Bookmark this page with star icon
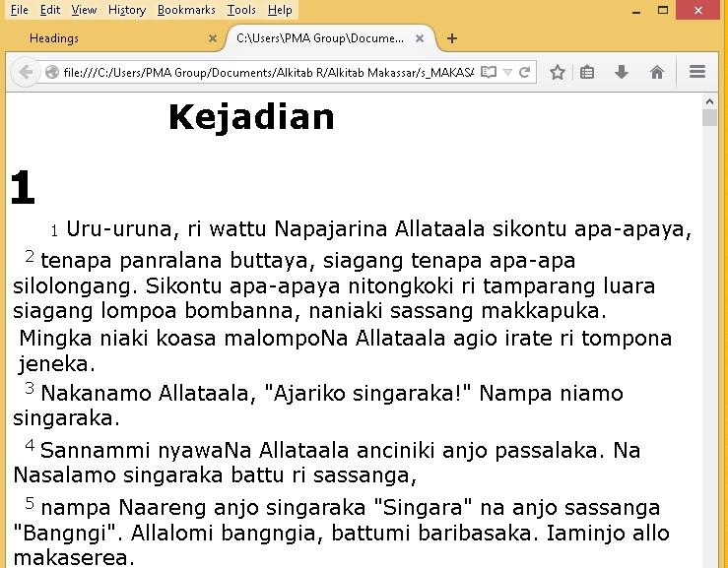The image size is (728, 568). (558, 73)
